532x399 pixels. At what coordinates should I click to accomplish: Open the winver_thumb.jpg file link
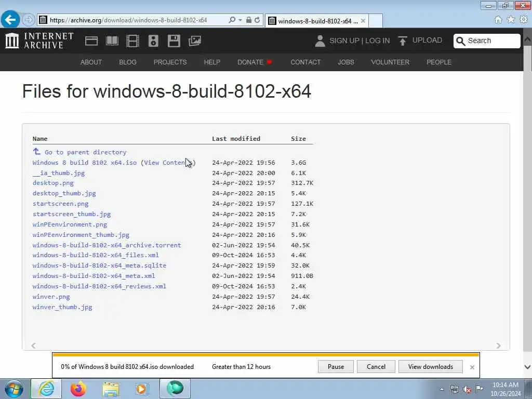[62, 307]
